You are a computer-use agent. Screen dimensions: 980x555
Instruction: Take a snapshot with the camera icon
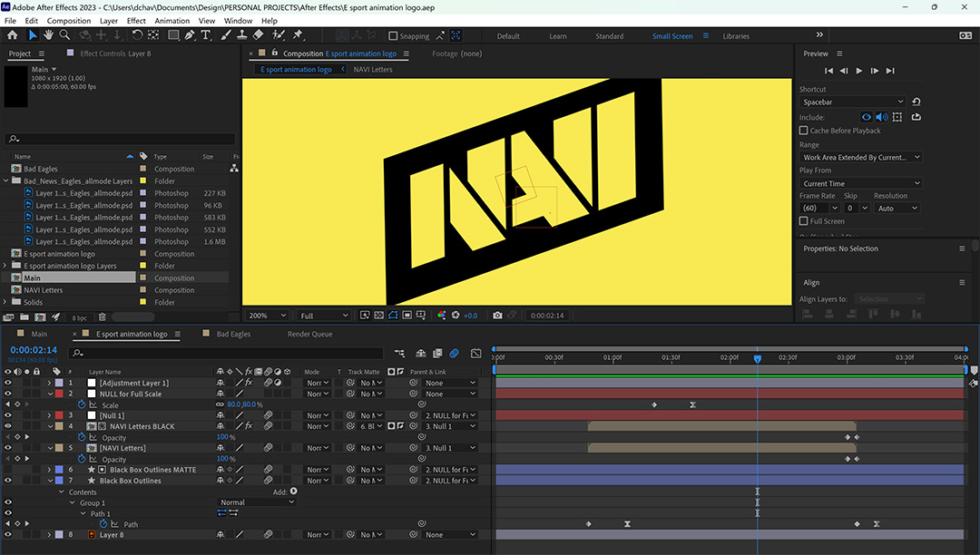497,316
